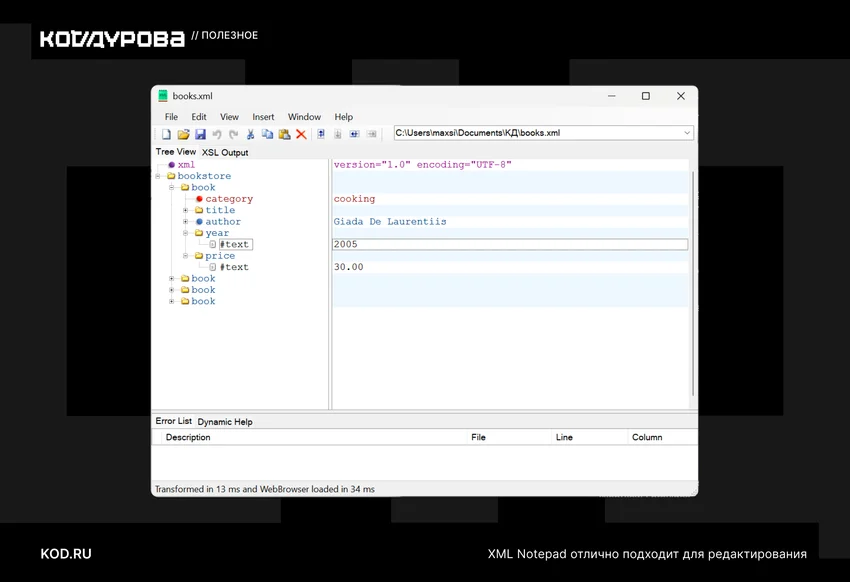Screen dimensions: 850x582
Task: Expand the title node
Action: coord(185,210)
